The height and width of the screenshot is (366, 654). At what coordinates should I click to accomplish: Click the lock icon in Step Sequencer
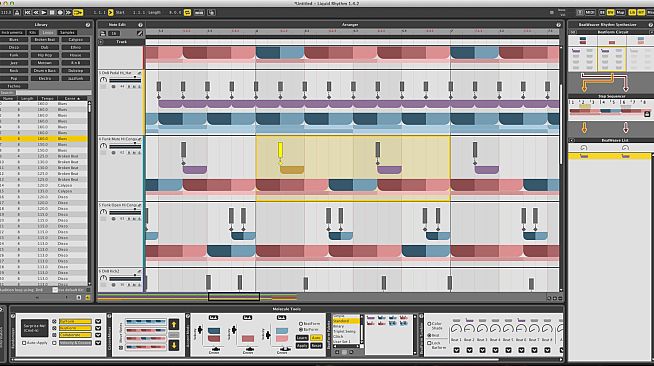coord(647,114)
